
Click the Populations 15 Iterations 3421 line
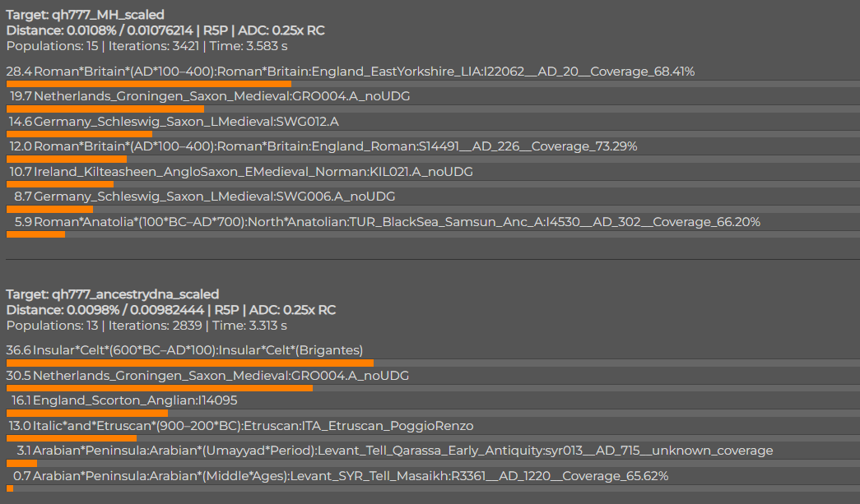pyautogui.click(x=146, y=46)
